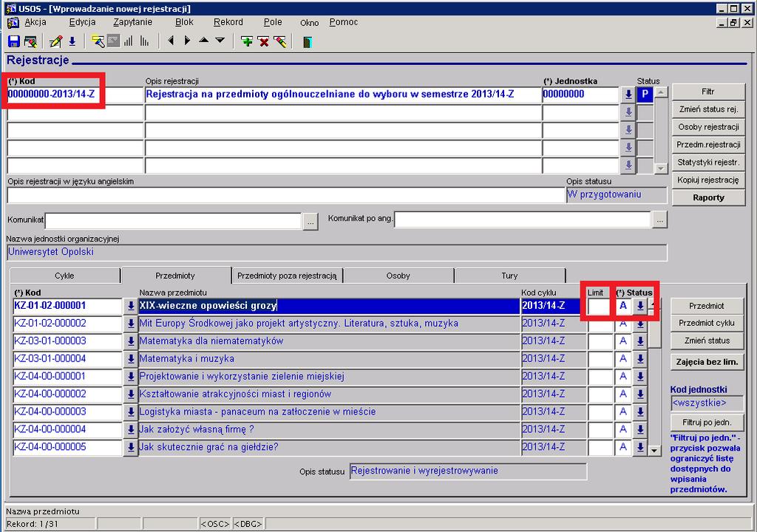This screenshot has width=757, height=532.
Task: Click the descending bars sort icon
Action: 144,41
